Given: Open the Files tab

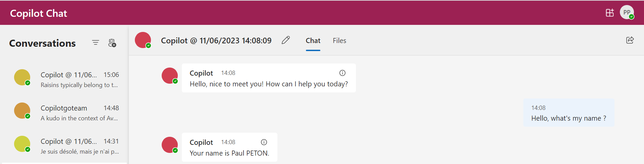Looking at the screenshot, I should click(x=339, y=41).
